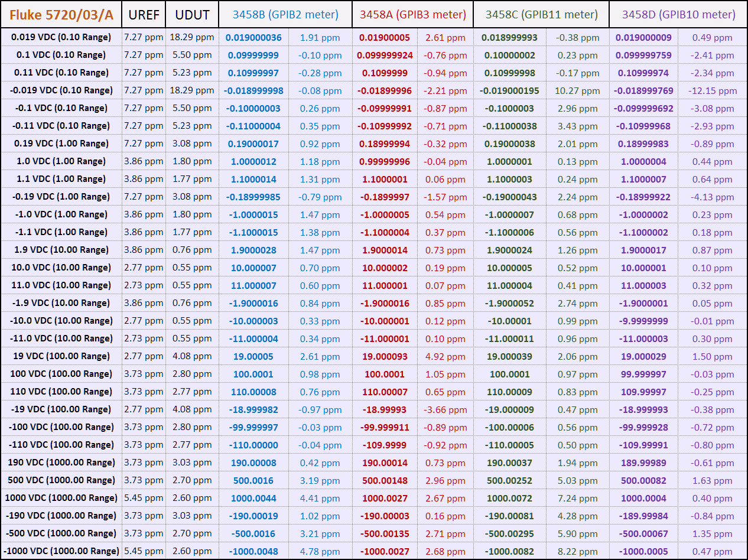Select the 3458C reading -500.00295

pyautogui.click(x=509, y=534)
